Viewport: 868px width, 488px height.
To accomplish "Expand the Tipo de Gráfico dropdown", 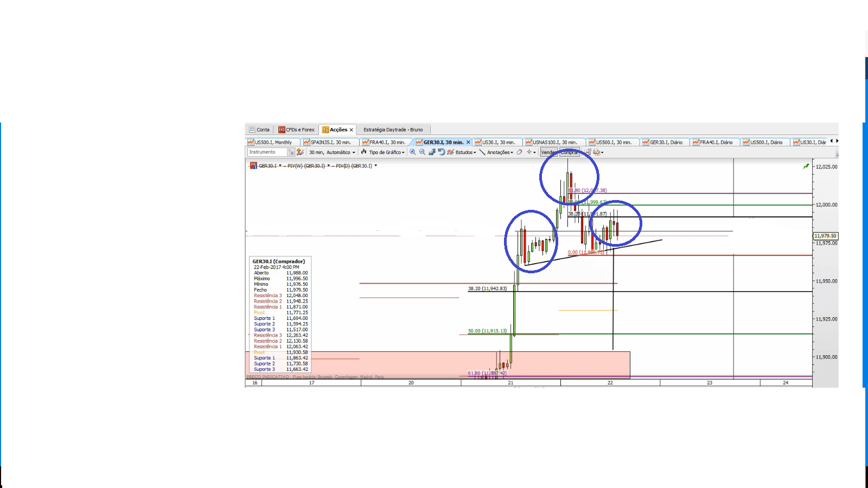I will tap(386, 152).
